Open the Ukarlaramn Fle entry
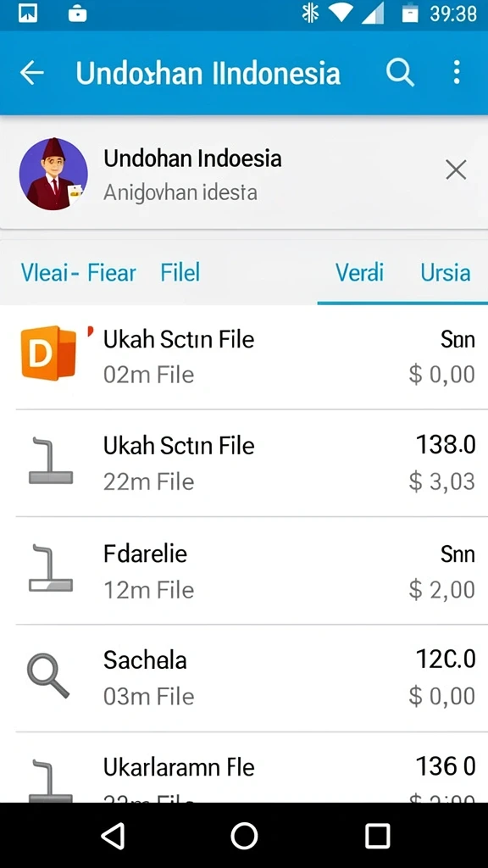The width and height of the screenshot is (488, 868). [244, 768]
